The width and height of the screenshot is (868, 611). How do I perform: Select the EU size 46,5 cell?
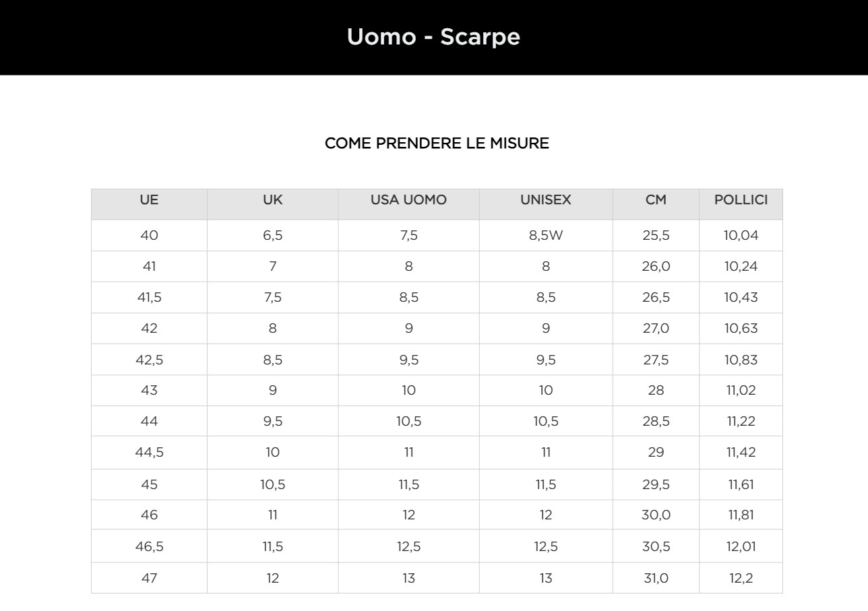[149, 546]
